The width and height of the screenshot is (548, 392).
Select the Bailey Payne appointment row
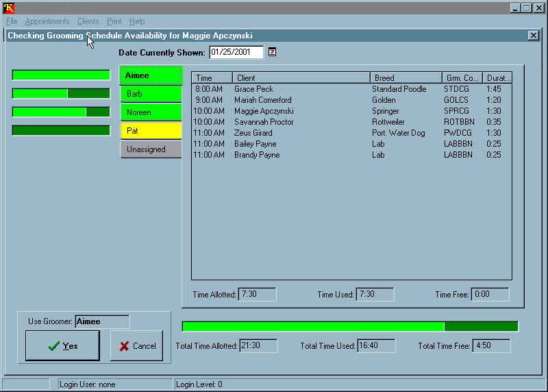pyautogui.click(x=351, y=144)
